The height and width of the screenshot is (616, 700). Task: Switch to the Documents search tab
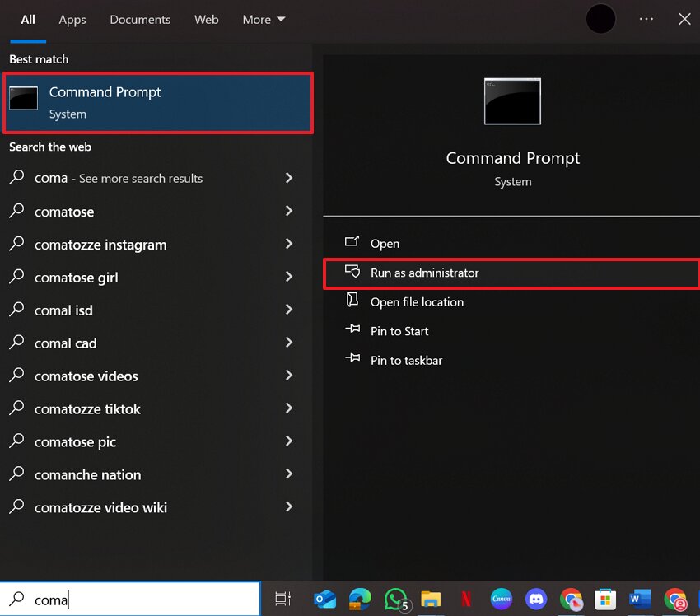pos(139,19)
